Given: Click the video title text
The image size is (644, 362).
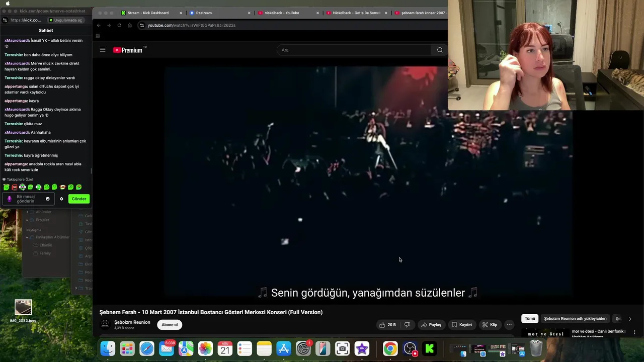Looking at the screenshot, I should click(211, 312).
